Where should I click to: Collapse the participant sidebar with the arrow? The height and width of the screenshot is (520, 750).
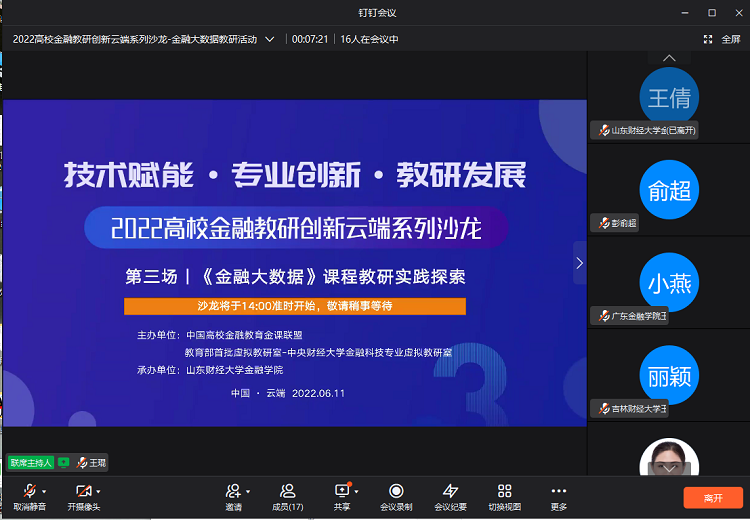coord(578,263)
